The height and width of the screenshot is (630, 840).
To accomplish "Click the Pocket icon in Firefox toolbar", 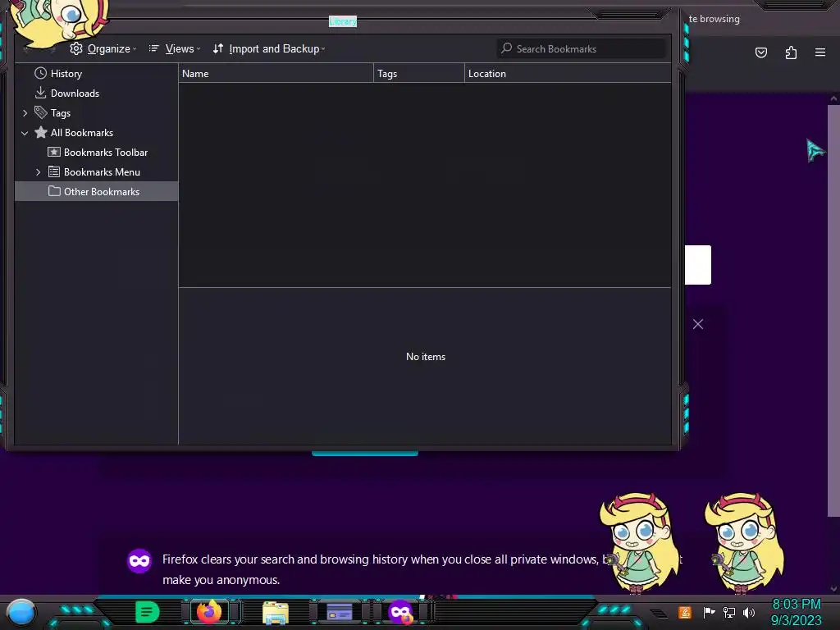I will coord(760,52).
